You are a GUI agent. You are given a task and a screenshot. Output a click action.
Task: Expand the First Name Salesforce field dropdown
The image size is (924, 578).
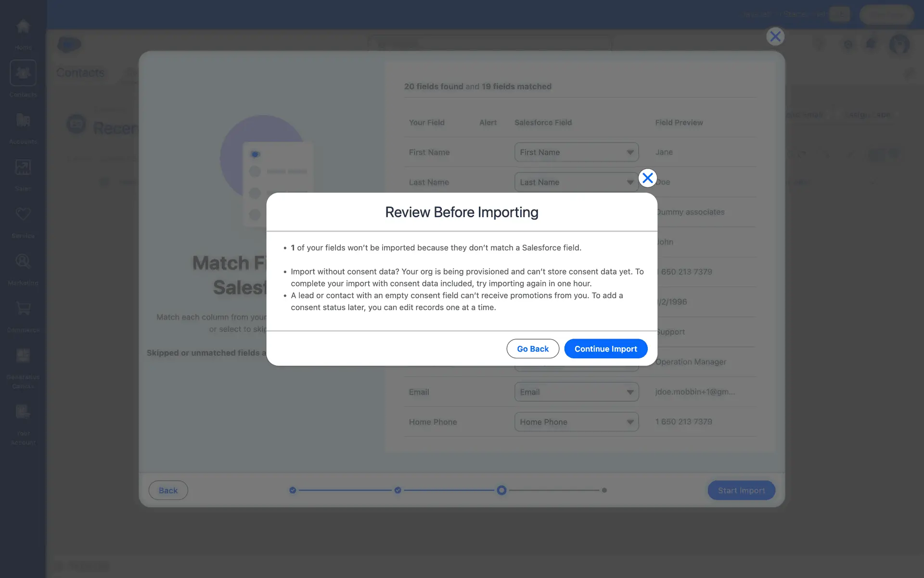click(576, 152)
